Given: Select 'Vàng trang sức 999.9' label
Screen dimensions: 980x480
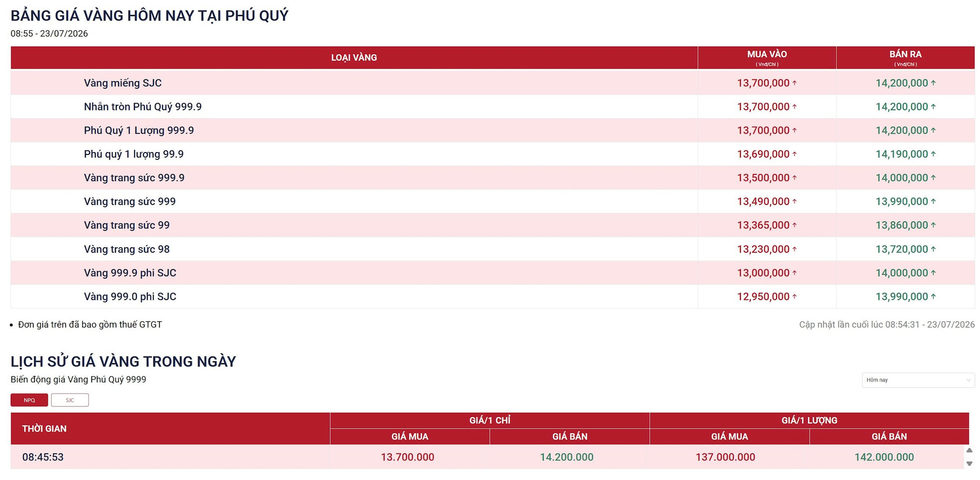Looking at the screenshot, I should click(134, 178).
